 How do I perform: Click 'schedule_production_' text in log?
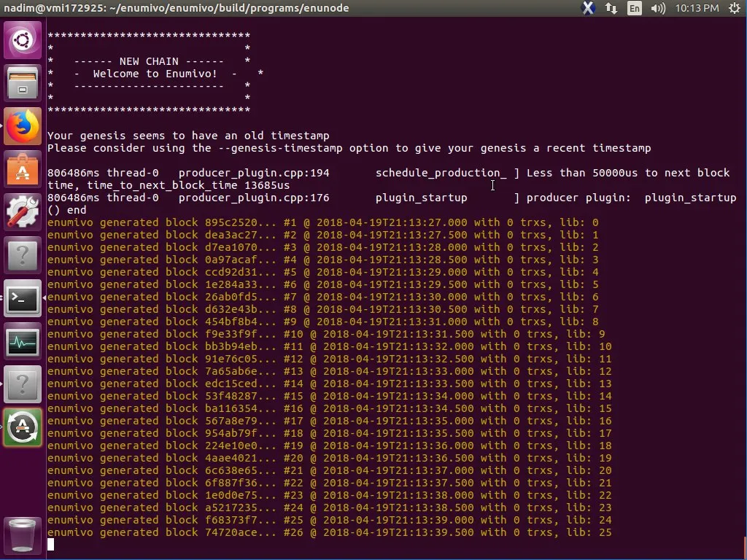click(441, 173)
